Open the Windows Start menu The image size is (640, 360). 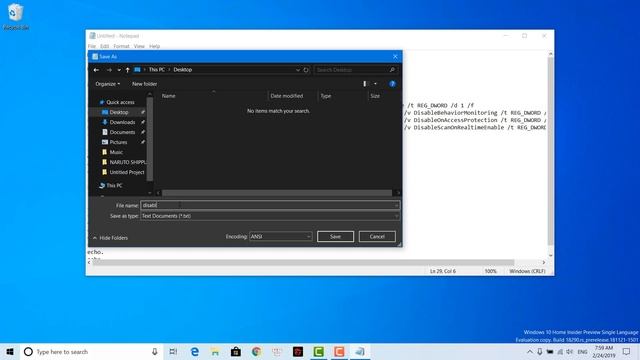tap(10, 351)
